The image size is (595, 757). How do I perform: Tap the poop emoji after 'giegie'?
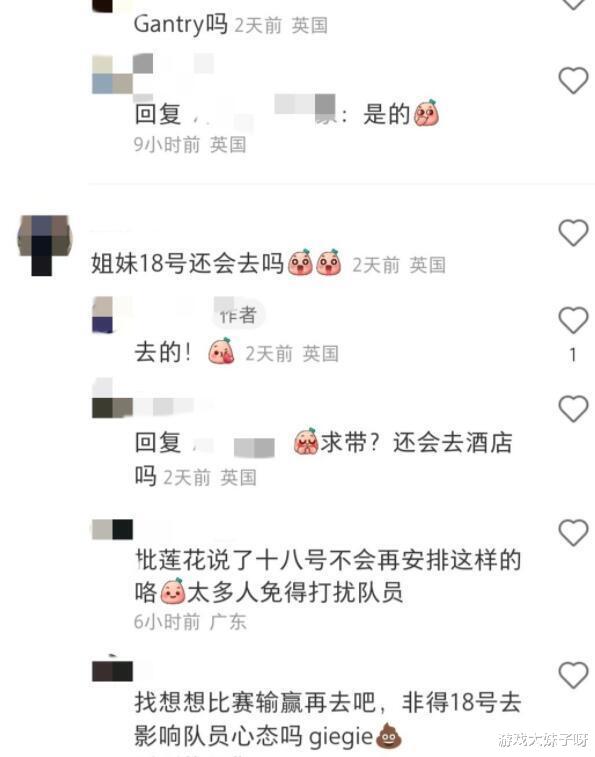[389, 736]
